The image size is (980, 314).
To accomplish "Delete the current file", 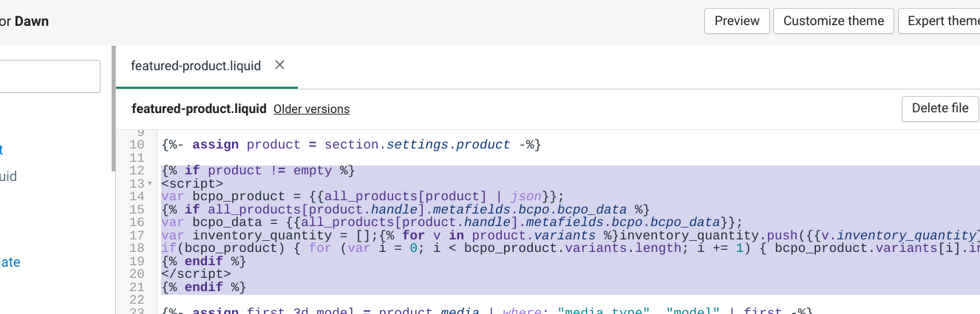I will coord(940,109).
